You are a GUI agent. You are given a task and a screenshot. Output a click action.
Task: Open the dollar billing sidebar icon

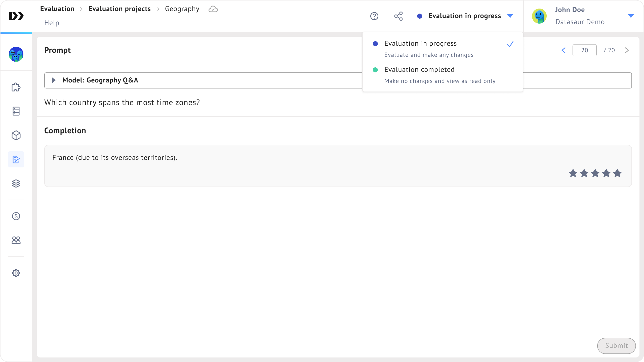[16, 216]
